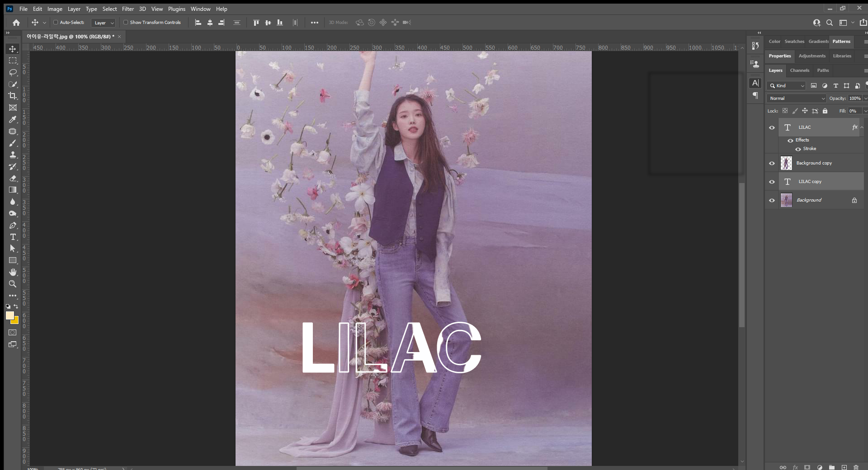Image resolution: width=868 pixels, height=470 pixels.
Task: Select the Spot Healing Brush tool
Action: 13,131
